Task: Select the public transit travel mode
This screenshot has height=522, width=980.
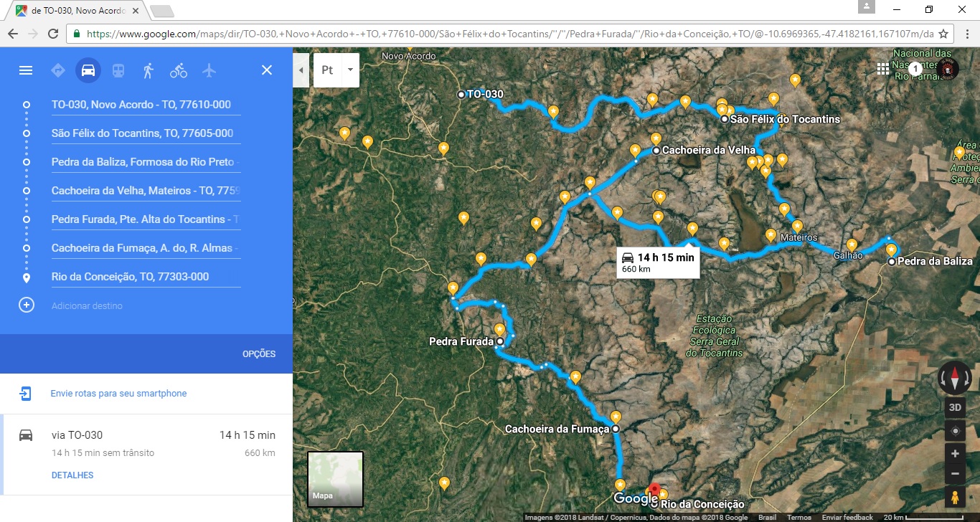Action: click(118, 70)
